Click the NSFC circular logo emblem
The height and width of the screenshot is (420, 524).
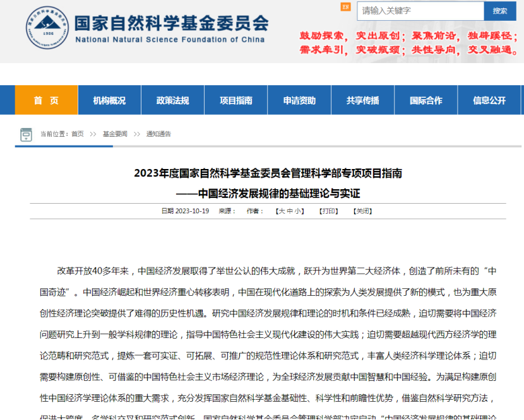pos(46,26)
